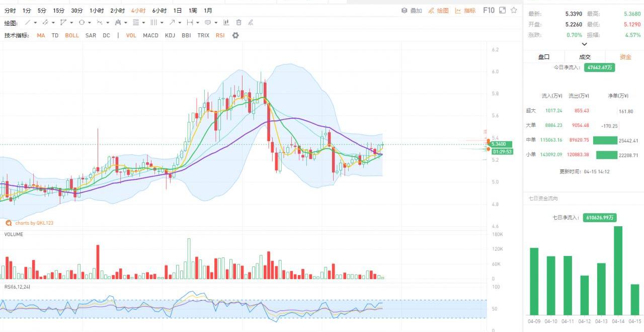Select the circle shape drawing tool
Viewport: 644px width, 332px height.
click(82, 23)
